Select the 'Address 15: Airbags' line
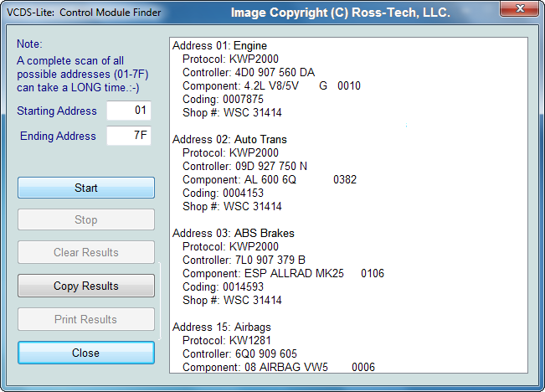This screenshot has width=545, height=392. pos(221,327)
